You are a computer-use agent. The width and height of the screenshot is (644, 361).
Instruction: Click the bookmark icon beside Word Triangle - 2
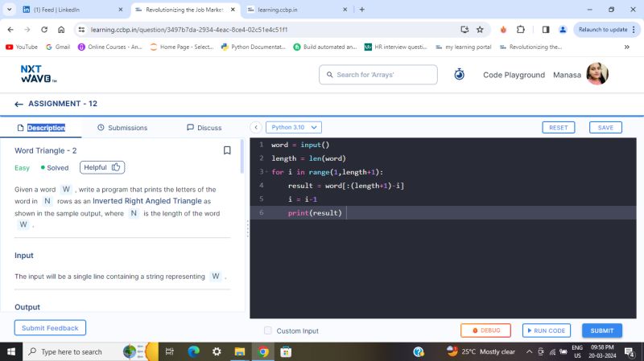tap(227, 150)
